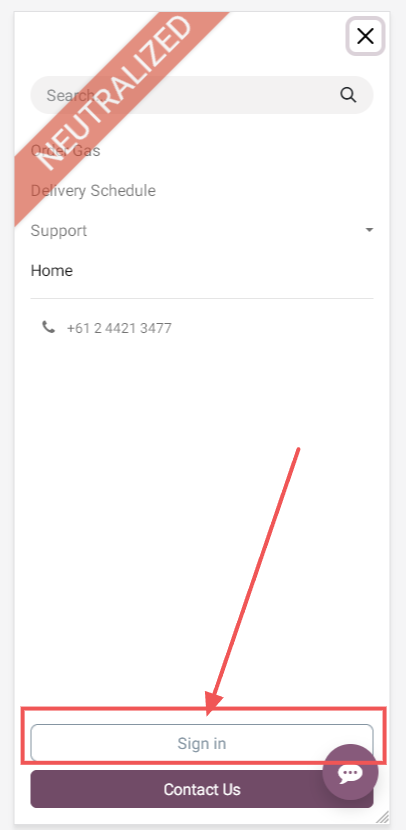The height and width of the screenshot is (830, 406).
Task: Click the magnifying glass search icon
Action: pyautogui.click(x=348, y=95)
